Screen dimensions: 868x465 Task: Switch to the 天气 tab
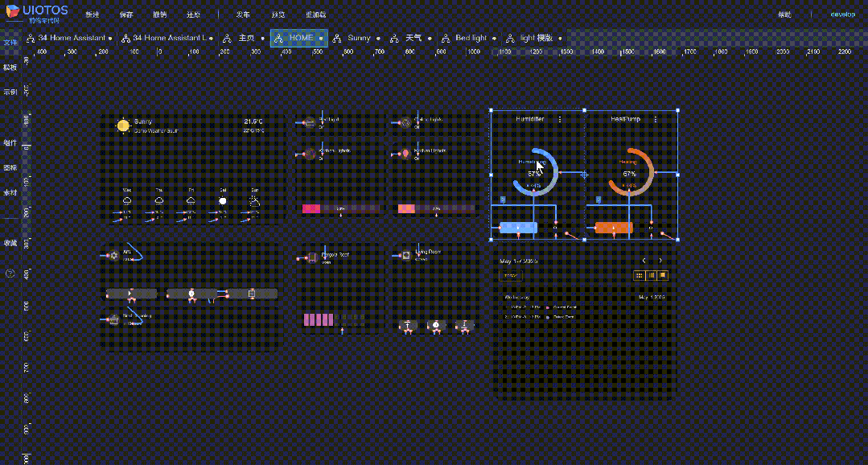411,38
